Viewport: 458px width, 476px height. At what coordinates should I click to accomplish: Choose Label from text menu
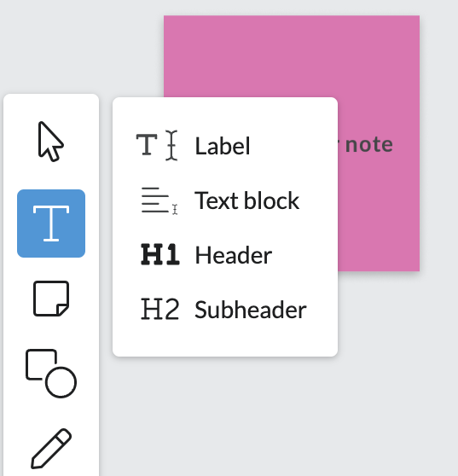pos(223,146)
